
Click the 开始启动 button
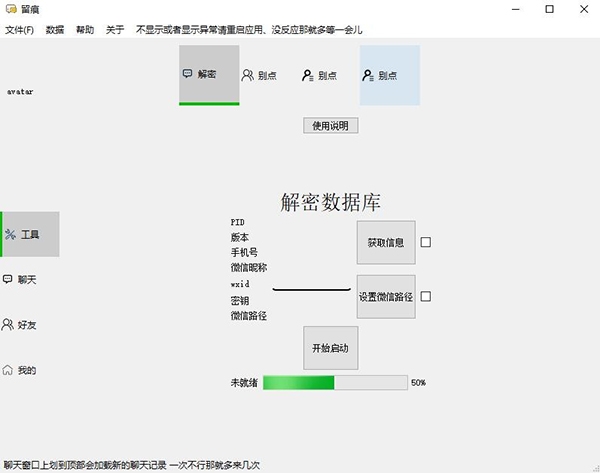click(x=331, y=348)
